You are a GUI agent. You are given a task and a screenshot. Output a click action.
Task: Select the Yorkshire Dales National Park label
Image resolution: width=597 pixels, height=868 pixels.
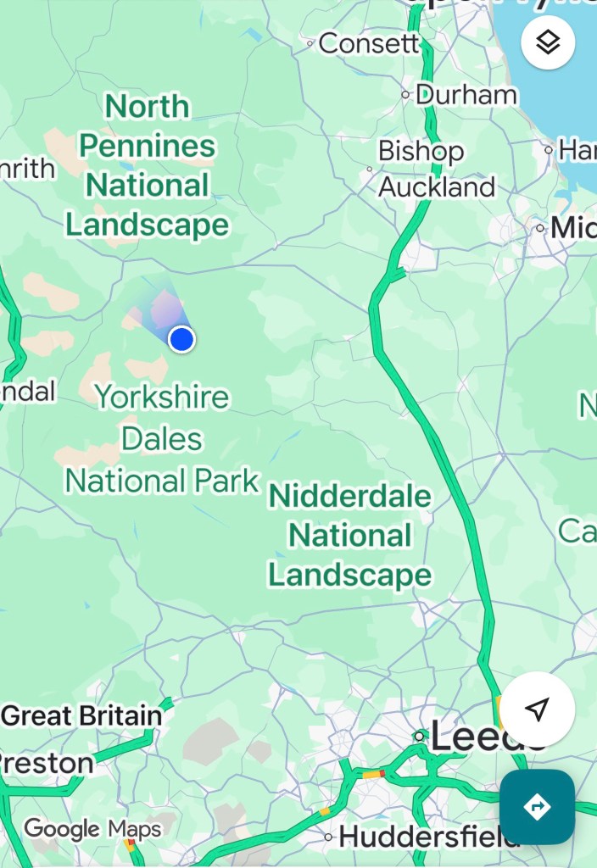pyautogui.click(x=162, y=438)
